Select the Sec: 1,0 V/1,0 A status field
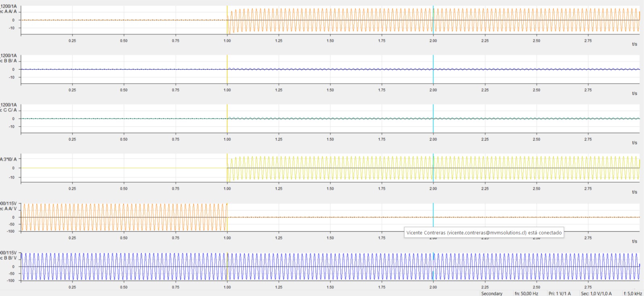Image resolution: width=644 pixels, height=296 pixels. [596, 294]
